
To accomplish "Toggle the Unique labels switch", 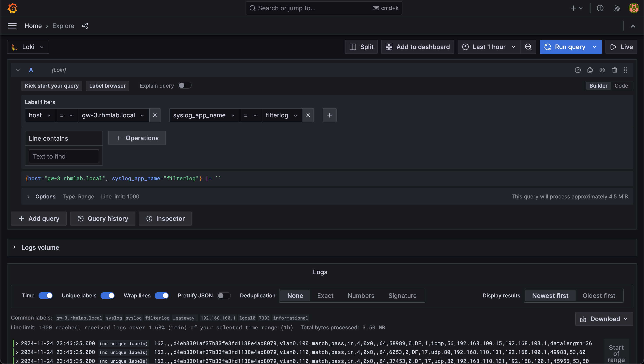I will tap(108, 296).
